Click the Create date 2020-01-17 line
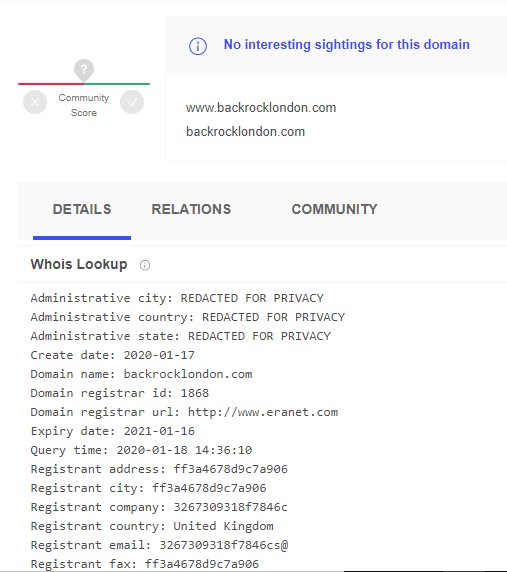This screenshot has height=572, width=507. (113, 355)
